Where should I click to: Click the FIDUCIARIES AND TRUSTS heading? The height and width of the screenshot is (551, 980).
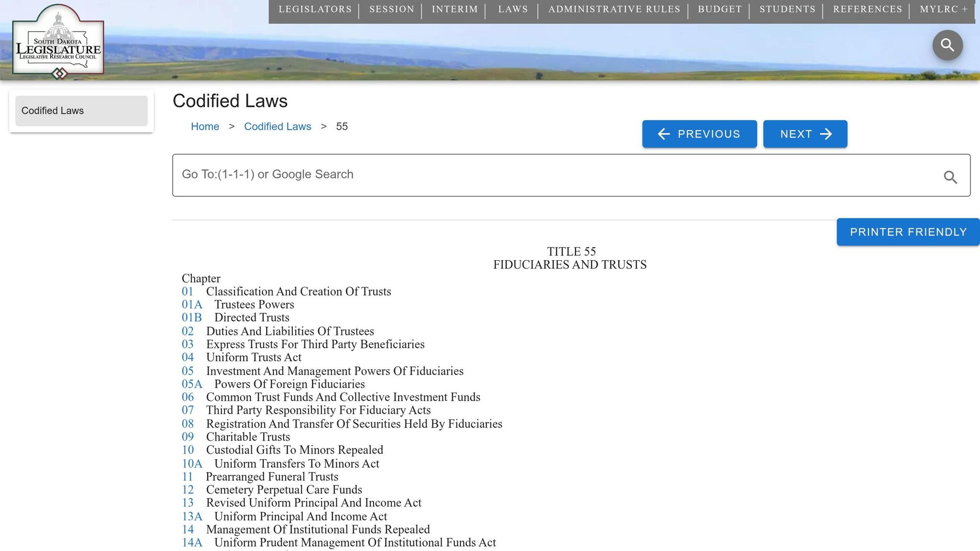tap(570, 265)
